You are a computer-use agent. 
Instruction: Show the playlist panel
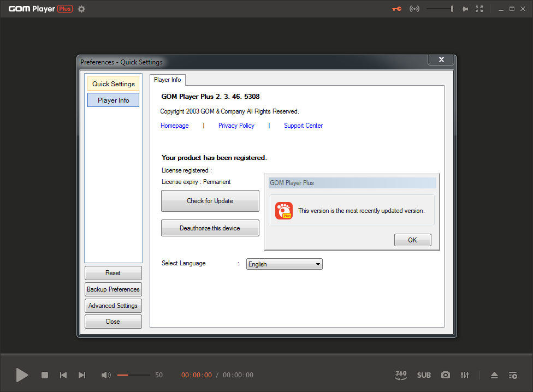tap(513, 375)
